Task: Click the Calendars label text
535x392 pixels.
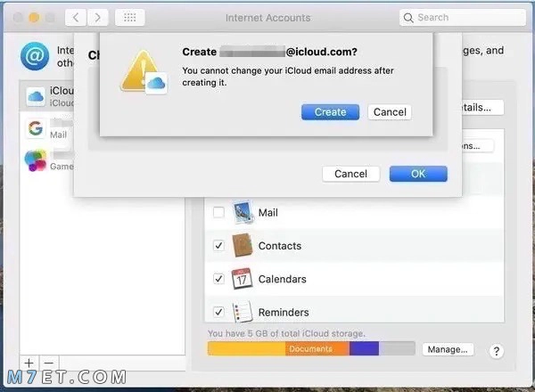Action: tap(282, 279)
